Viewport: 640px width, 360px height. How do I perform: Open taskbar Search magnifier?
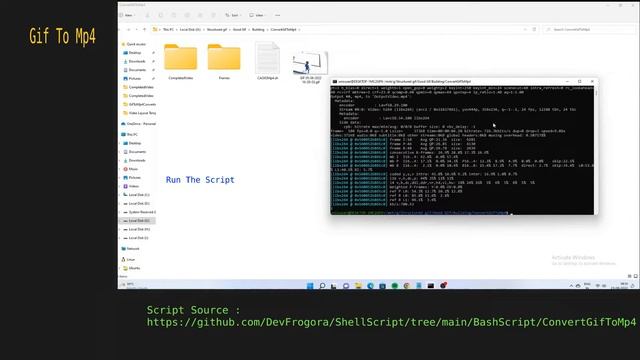322,286
